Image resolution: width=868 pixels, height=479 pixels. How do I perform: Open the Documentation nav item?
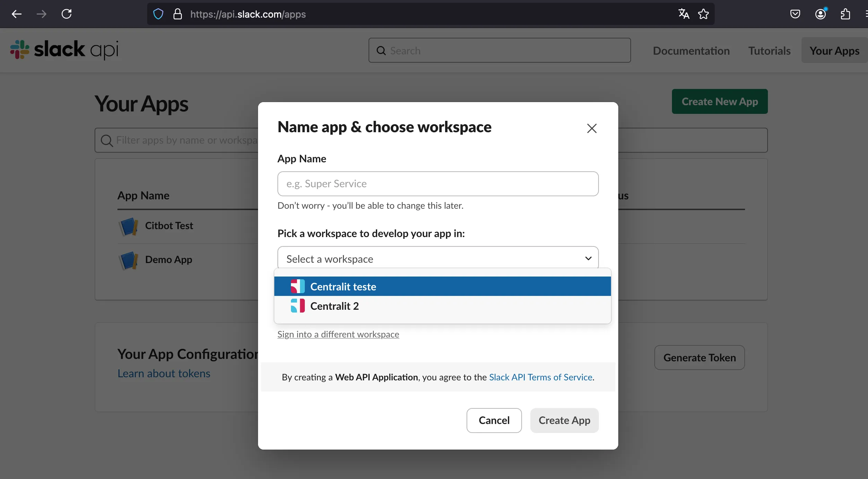tap(691, 51)
